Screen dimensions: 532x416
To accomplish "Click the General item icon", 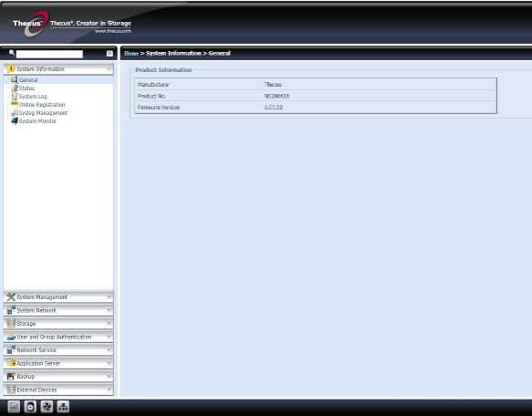I will pyautogui.click(x=14, y=79).
